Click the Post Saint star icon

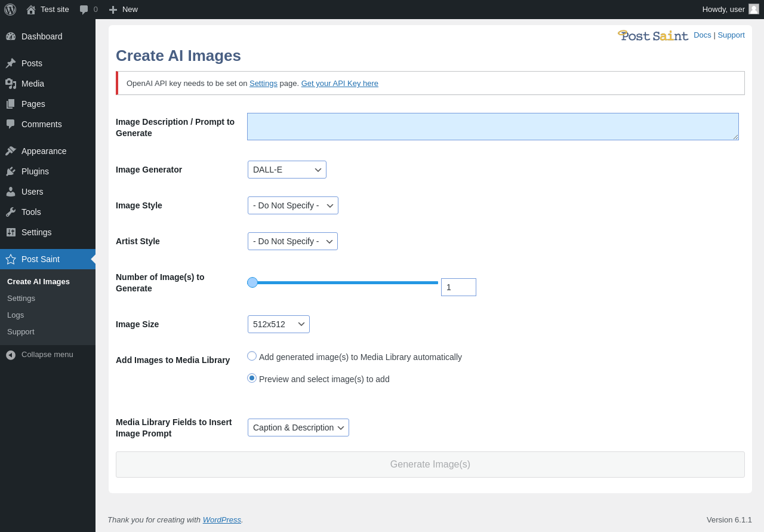11,259
